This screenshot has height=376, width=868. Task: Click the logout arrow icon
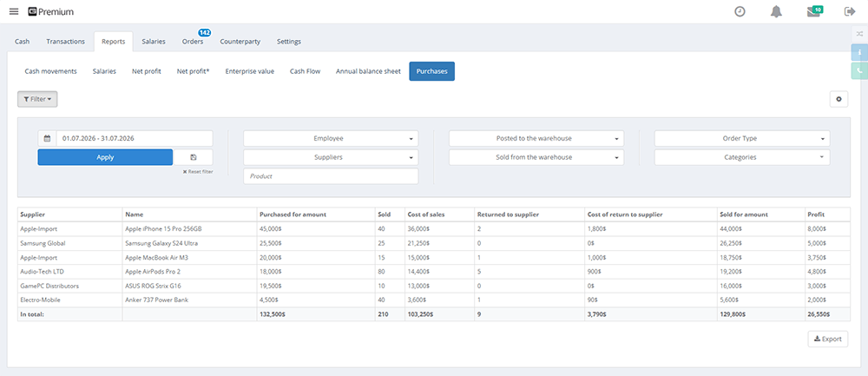point(849,11)
